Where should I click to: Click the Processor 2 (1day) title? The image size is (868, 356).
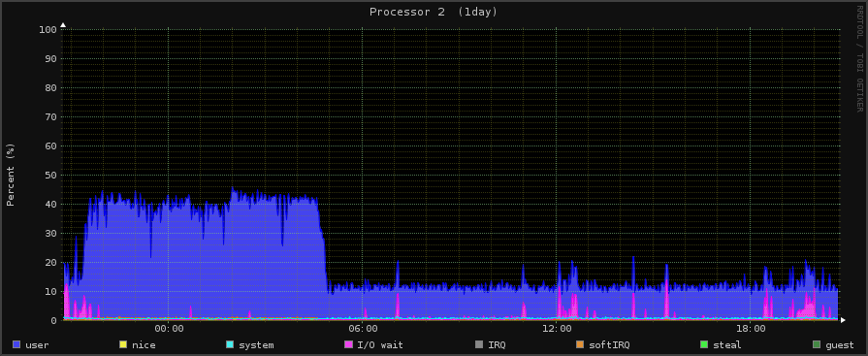pos(434,12)
